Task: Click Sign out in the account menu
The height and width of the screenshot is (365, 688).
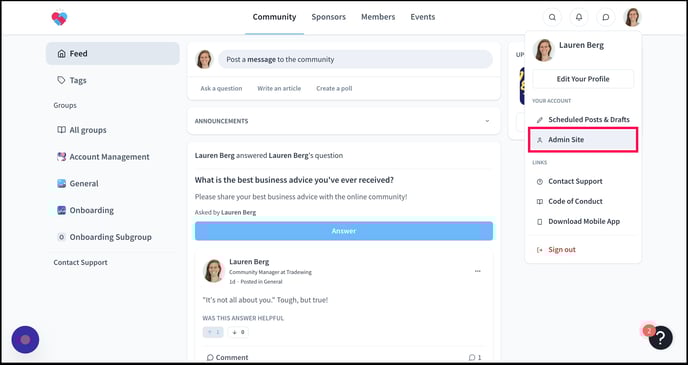Action: tap(562, 250)
